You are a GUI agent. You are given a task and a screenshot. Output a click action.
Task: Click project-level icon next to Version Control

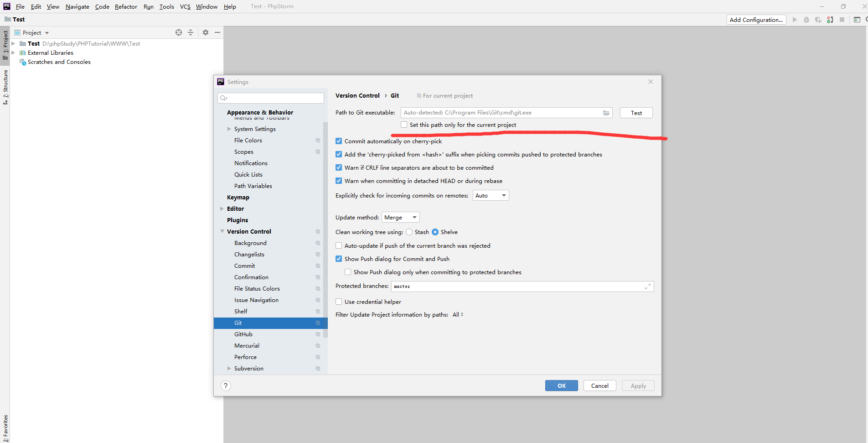pos(318,232)
